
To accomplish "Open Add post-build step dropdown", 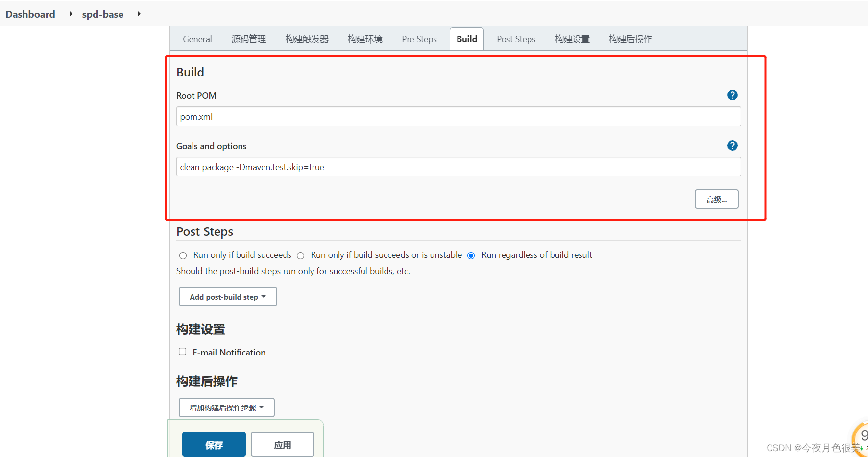I will (228, 297).
